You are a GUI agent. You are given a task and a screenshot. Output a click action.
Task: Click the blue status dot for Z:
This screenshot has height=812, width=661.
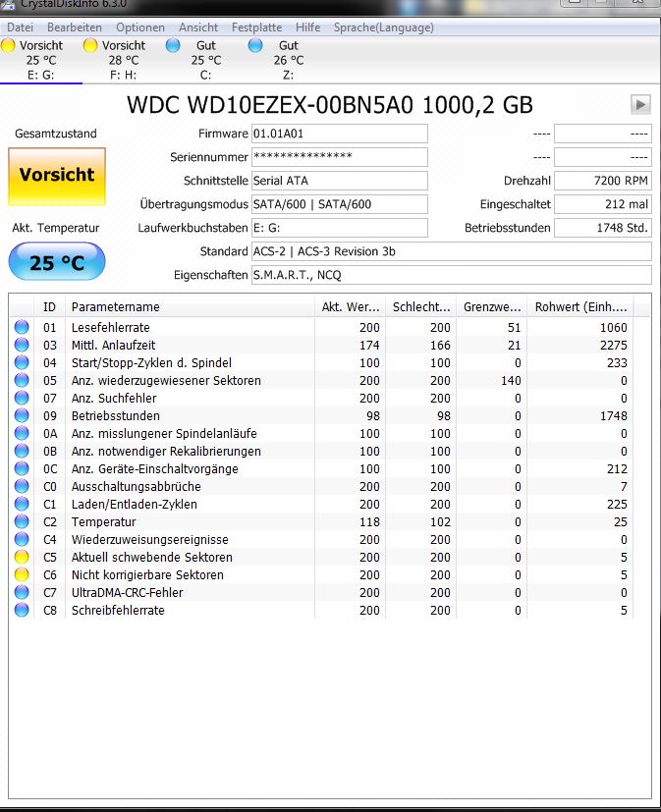pos(255,45)
